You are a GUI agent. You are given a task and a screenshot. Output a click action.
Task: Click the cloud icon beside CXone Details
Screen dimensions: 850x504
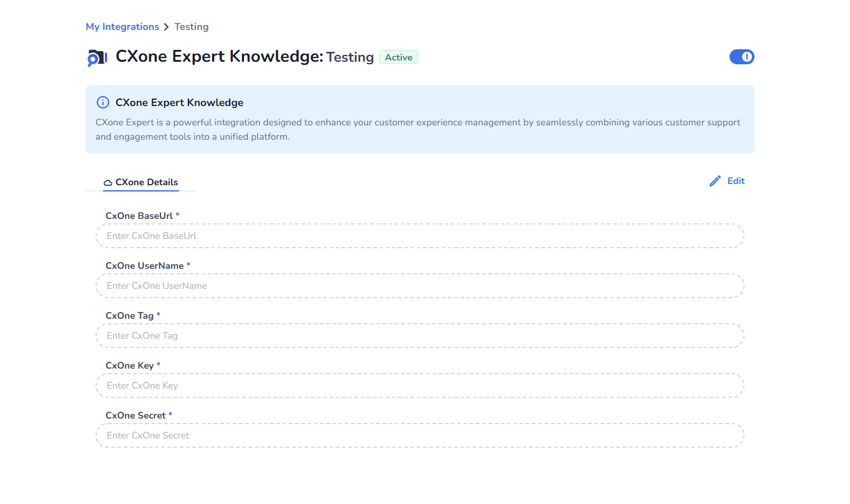(108, 183)
